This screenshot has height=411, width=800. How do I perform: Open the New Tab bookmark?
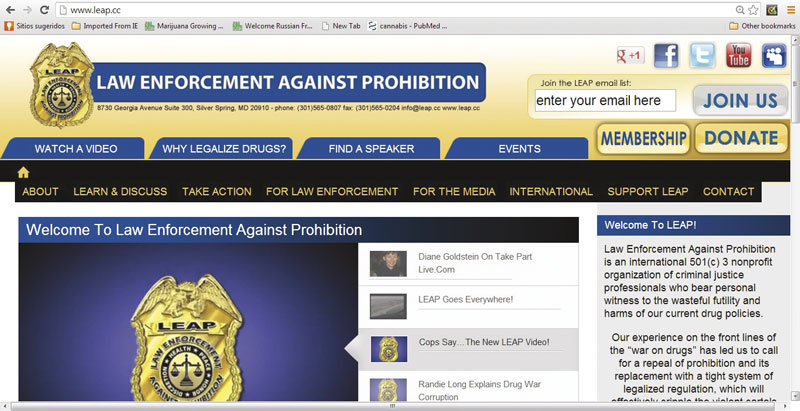341,26
